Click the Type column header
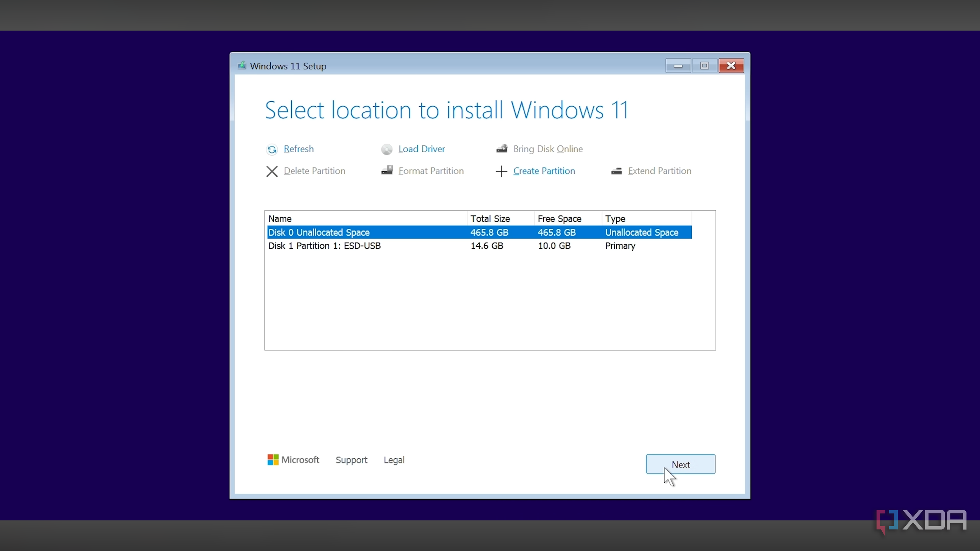The image size is (980, 551). (647, 218)
